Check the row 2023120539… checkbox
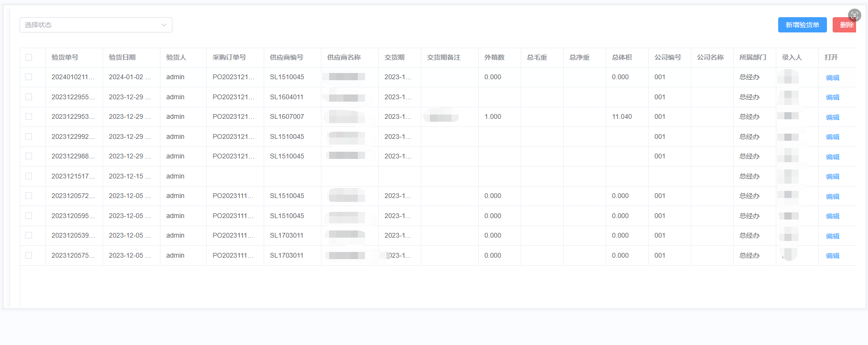 tap(29, 235)
